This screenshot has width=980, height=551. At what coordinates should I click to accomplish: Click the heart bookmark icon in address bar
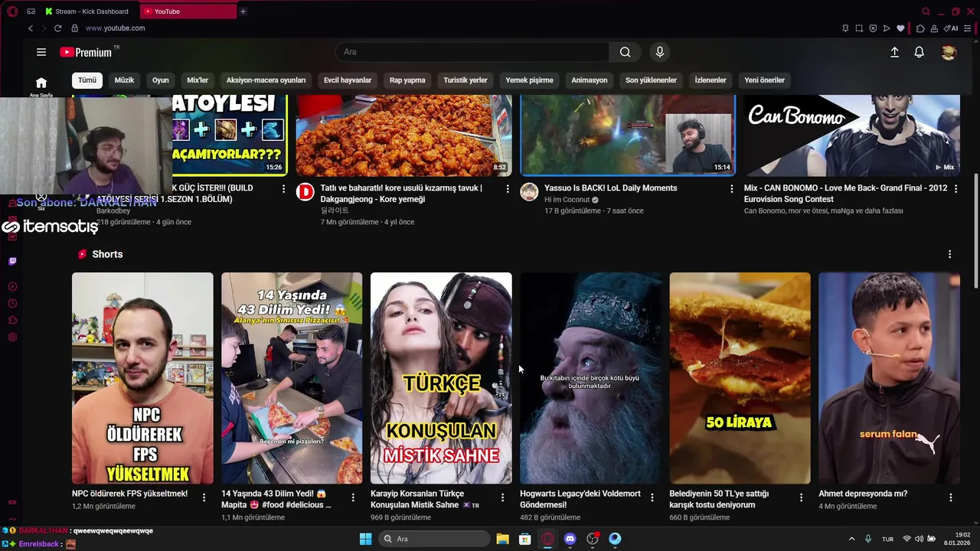click(900, 28)
